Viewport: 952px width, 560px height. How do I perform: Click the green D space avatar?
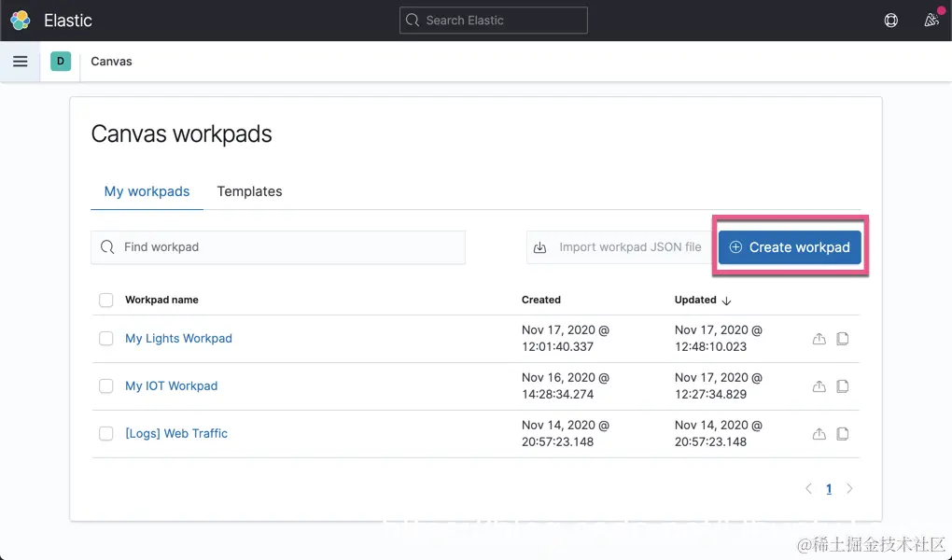[x=61, y=62]
